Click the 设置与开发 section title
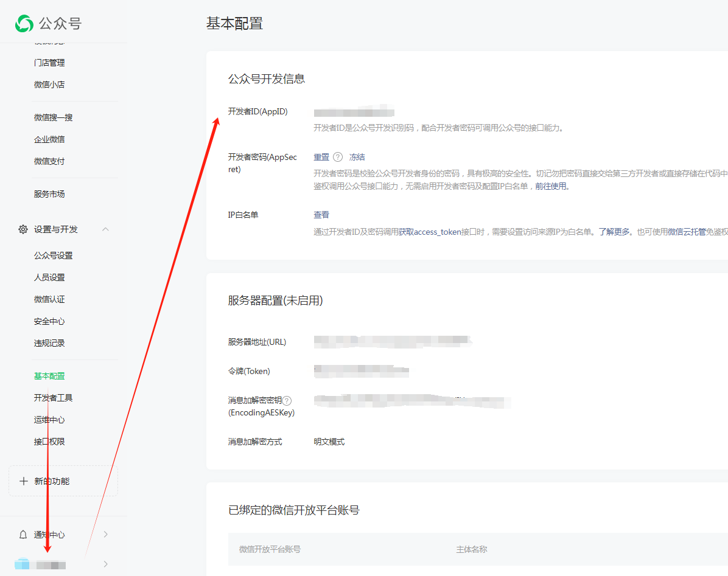Screen dimensions: 728x576 point(56,229)
